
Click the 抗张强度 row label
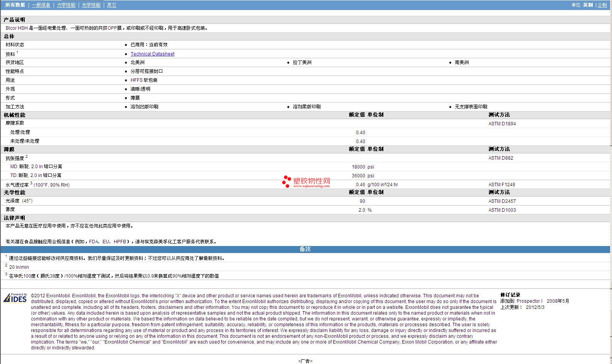15,158
